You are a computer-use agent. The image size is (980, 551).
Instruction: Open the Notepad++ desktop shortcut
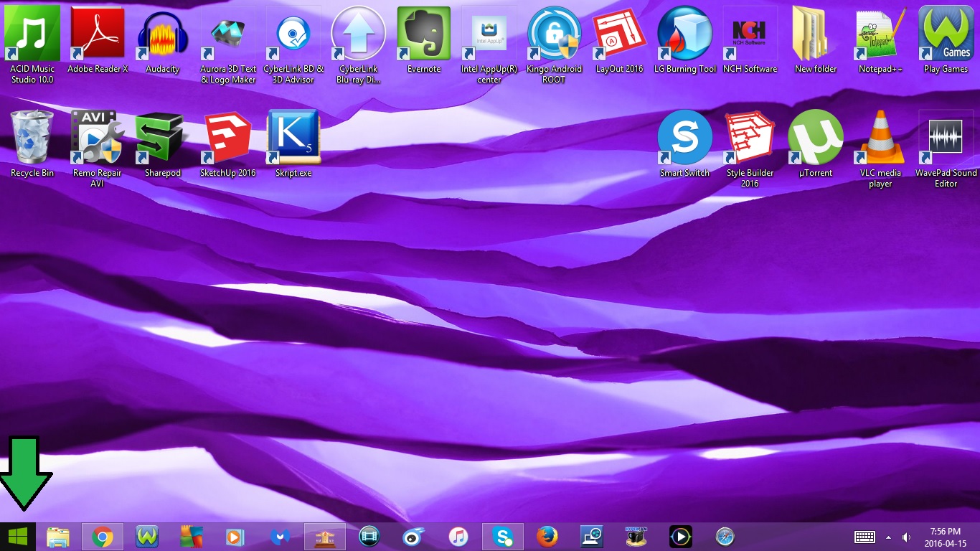(881, 40)
